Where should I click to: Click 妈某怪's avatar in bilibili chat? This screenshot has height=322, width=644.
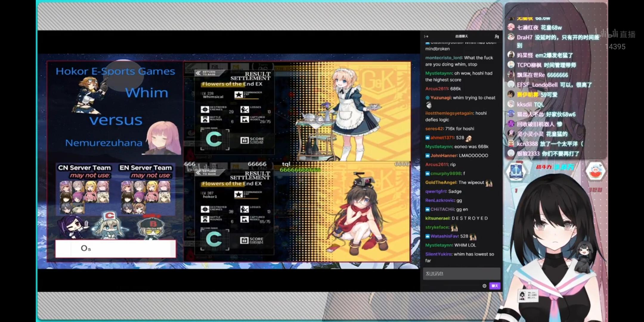click(x=511, y=55)
